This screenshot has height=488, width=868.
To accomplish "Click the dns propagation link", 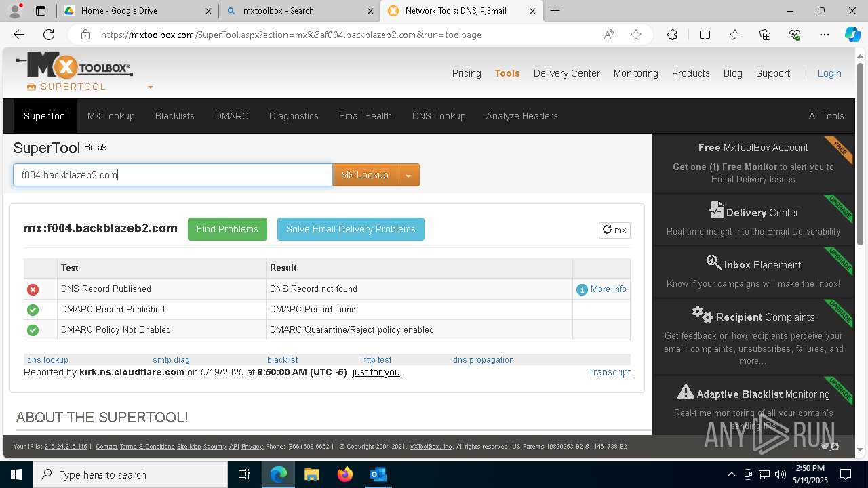I will pyautogui.click(x=484, y=360).
